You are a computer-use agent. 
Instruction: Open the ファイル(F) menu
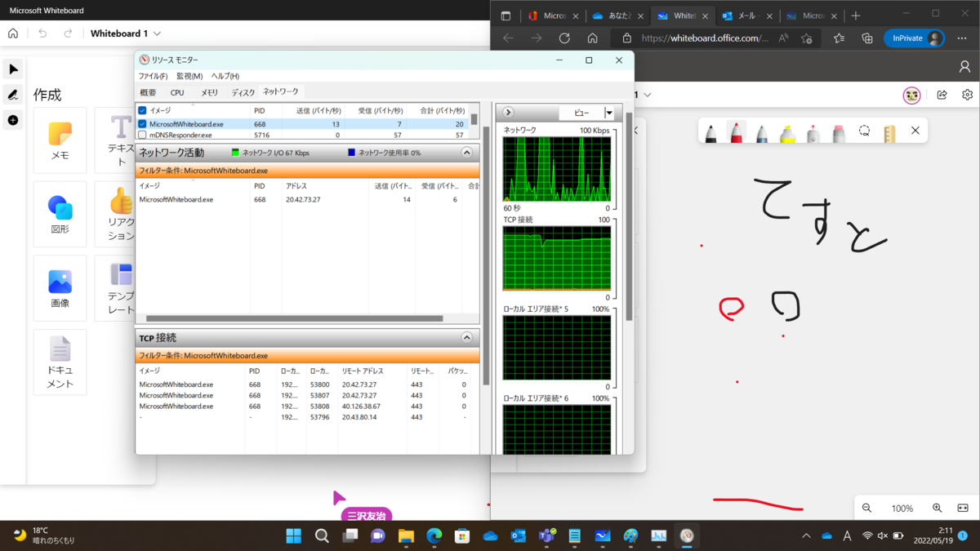coord(153,76)
